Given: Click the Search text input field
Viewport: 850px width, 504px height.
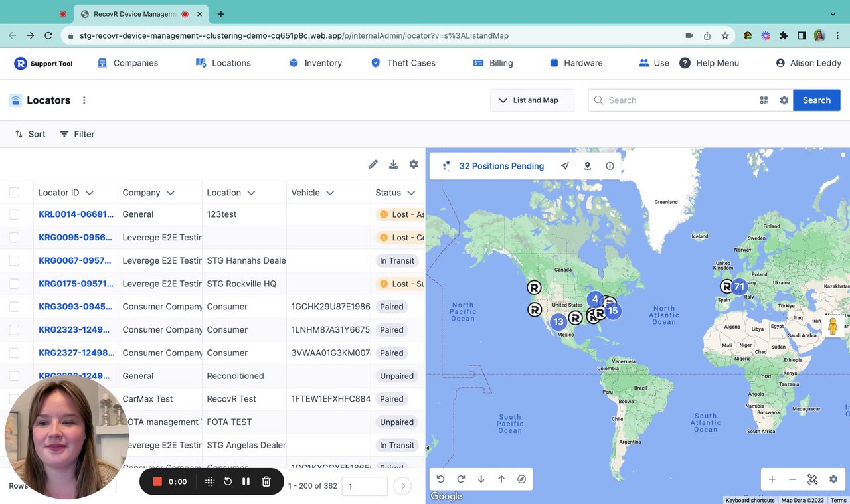Looking at the screenshot, I should tap(679, 100).
